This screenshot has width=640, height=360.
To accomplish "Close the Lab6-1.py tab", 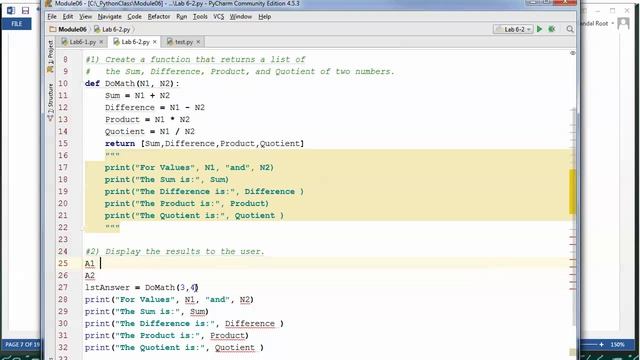I will (x=101, y=42).
